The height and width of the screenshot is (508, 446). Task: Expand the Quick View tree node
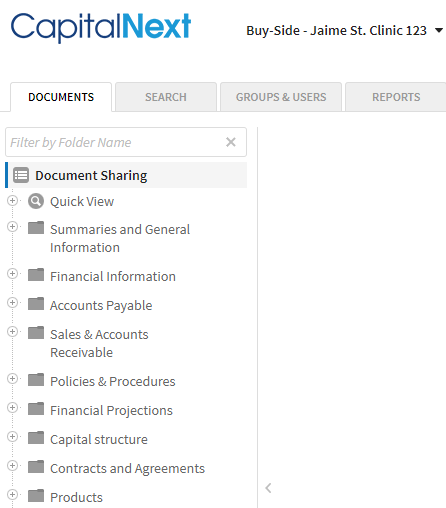pyautogui.click(x=12, y=201)
